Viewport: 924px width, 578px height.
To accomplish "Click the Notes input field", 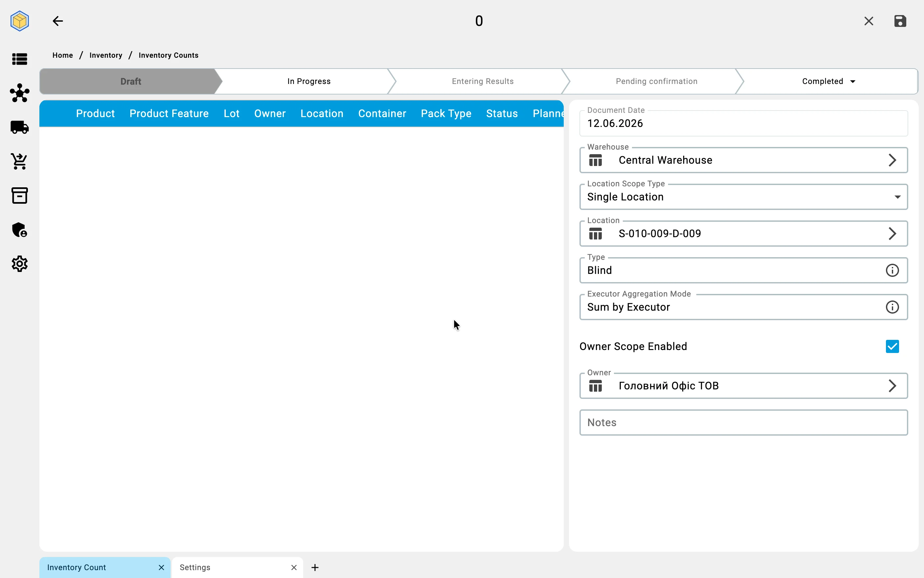I will coord(743,423).
